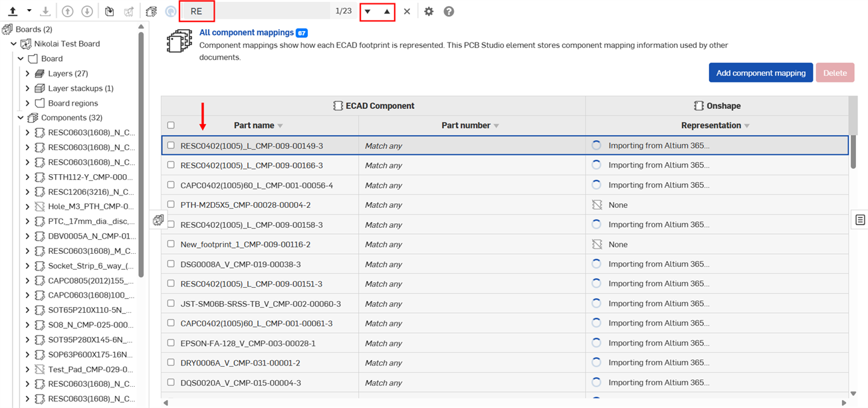868x408 pixels.
Task: Expand Layers (27) tree node
Action: [x=27, y=74]
